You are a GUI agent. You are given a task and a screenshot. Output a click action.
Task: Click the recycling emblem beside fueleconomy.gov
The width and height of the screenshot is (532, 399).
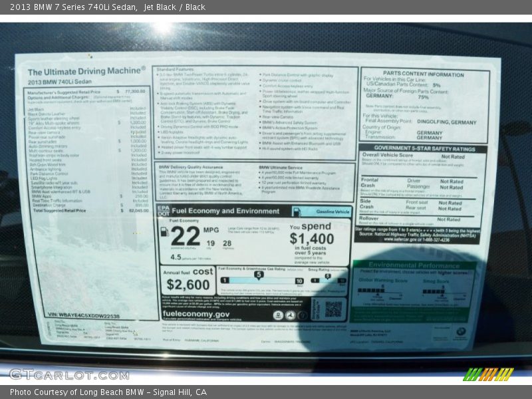coord(303,315)
